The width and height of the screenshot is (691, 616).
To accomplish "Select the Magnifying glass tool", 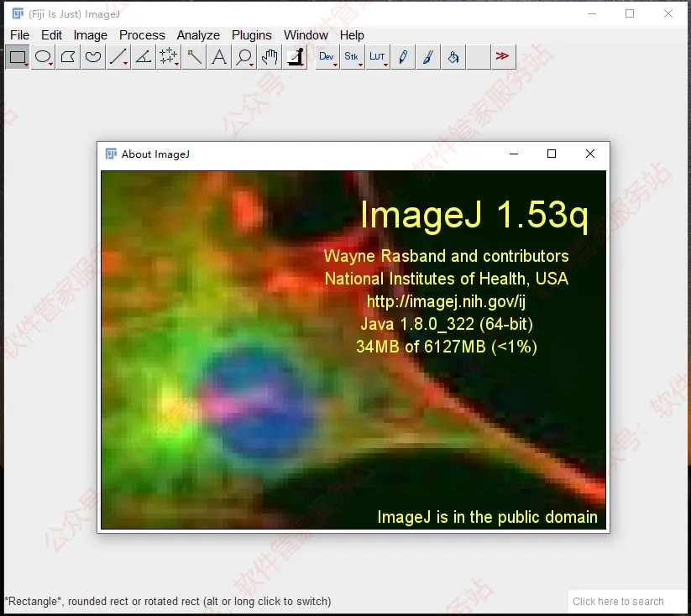I will [244, 57].
